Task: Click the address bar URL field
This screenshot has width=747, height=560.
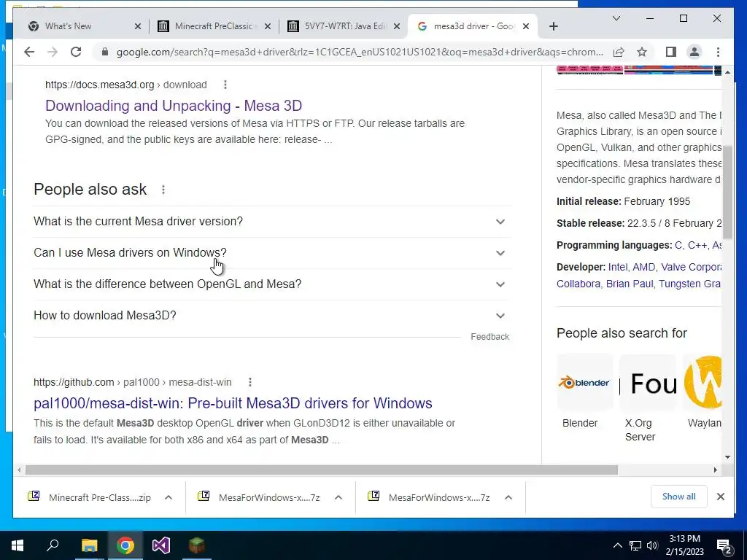Action: pos(360,52)
